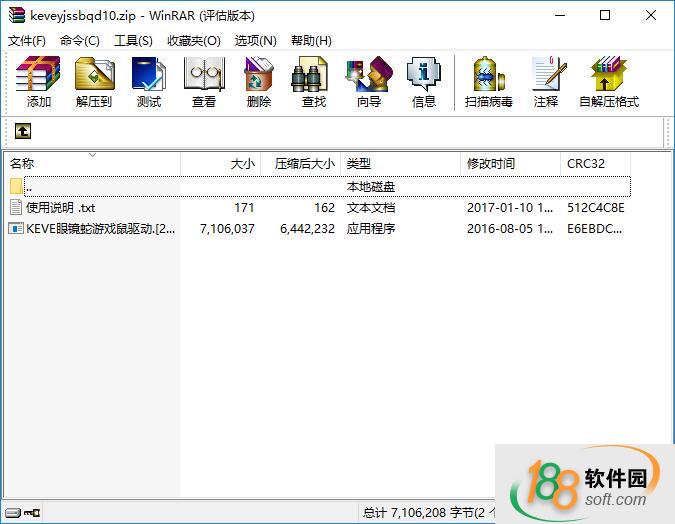
Task: Go up one folder level button
Action: (x=22, y=131)
